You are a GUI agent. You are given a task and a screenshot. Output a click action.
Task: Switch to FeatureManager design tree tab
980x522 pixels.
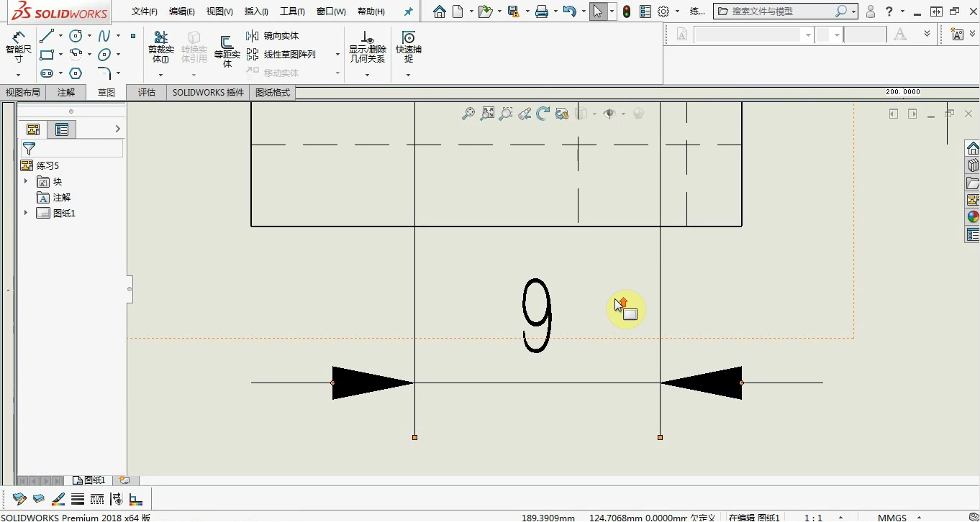pos(33,129)
